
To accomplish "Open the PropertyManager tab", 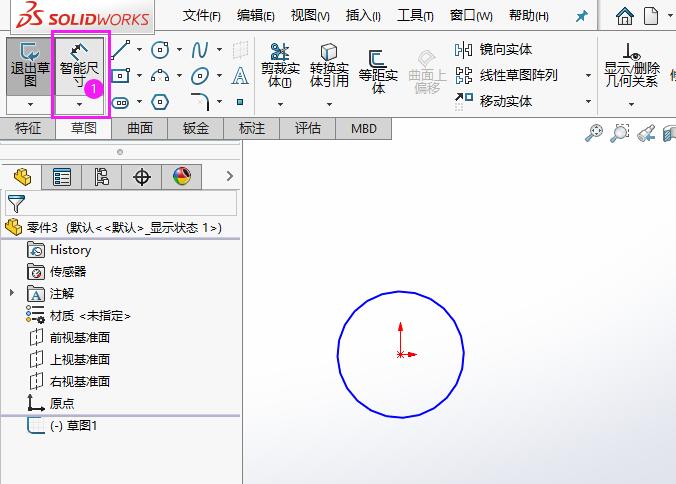I will click(x=62, y=177).
